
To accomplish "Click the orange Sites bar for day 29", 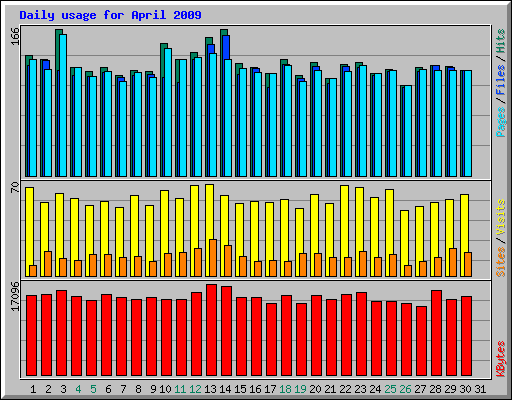I will tap(453, 262).
